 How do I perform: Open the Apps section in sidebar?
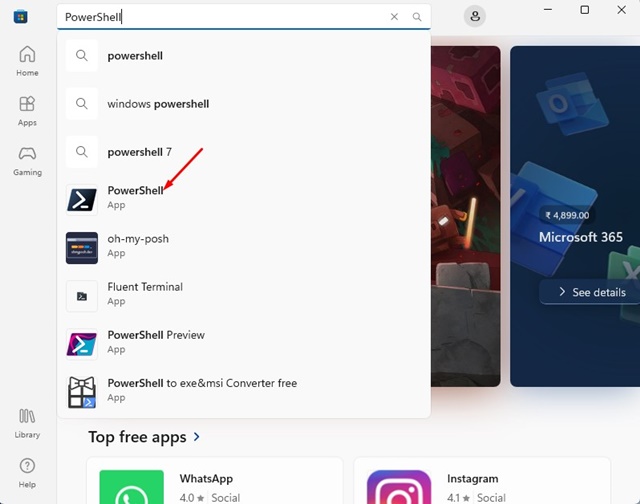pyautogui.click(x=27, y=111)
